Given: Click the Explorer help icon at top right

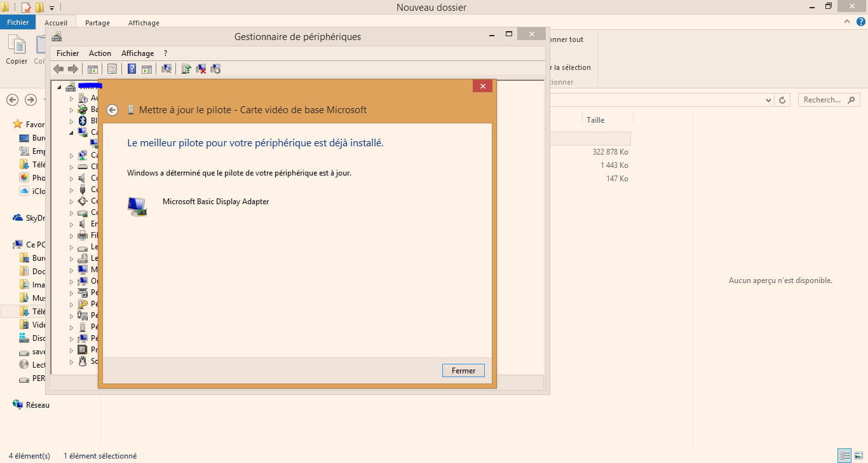Looking at the screenshot, I should 860,22.
